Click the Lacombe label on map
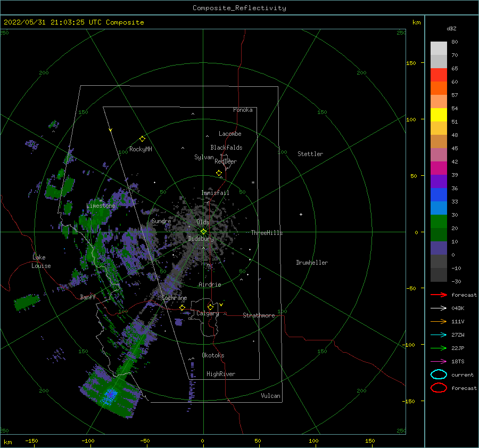This screenshot has height=448, width=479. (230, 134)
